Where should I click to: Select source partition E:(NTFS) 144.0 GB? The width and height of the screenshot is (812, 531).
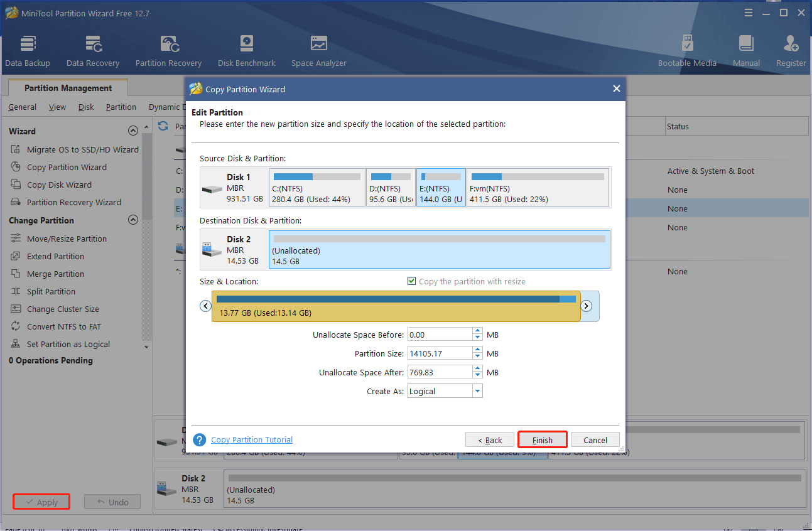pyautogui.click(x=441, y=187)
